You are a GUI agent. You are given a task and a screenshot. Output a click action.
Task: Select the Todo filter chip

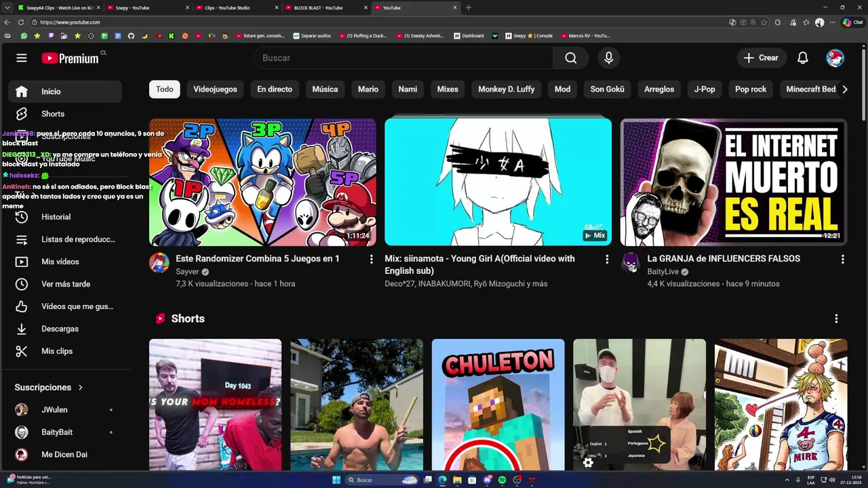165,89
